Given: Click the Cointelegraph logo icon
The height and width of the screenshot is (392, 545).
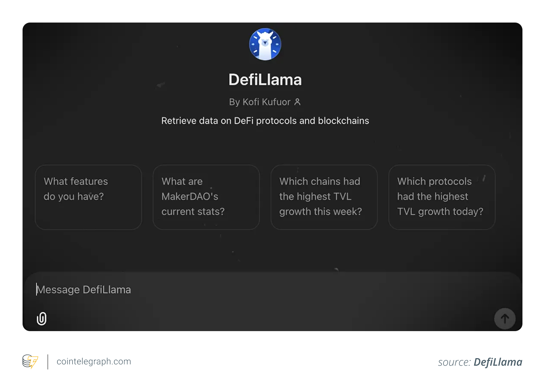Looking at the screenshot, I should [x=30, y=362].
